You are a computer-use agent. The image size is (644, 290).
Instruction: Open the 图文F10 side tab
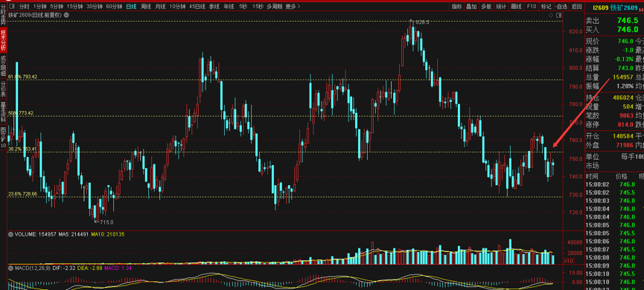click(3, 138)
